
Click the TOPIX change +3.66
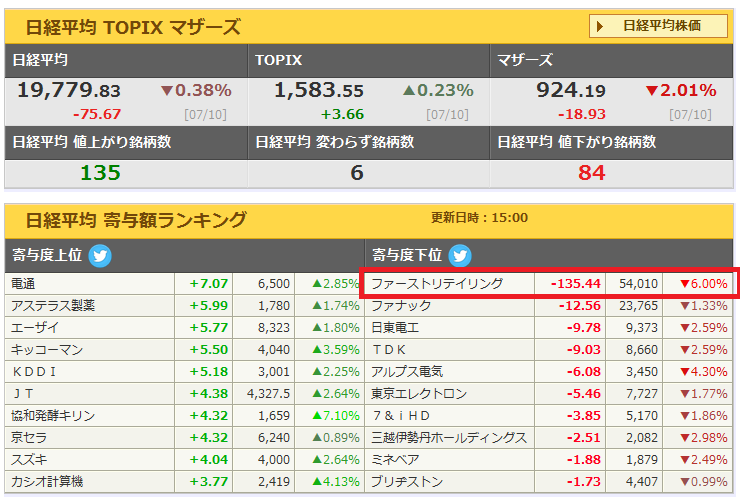click(x=342, y=114)
